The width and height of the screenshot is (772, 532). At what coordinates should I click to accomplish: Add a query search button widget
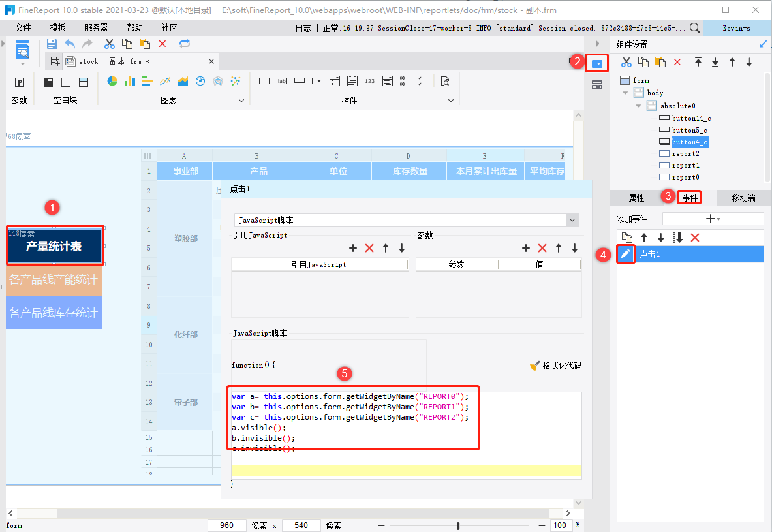[x=445, y=81]
